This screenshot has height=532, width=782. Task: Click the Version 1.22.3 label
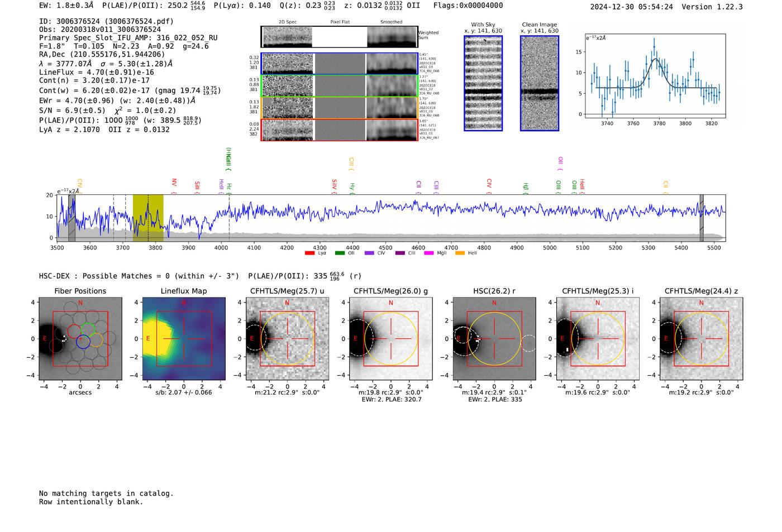(x=712, y=7)
